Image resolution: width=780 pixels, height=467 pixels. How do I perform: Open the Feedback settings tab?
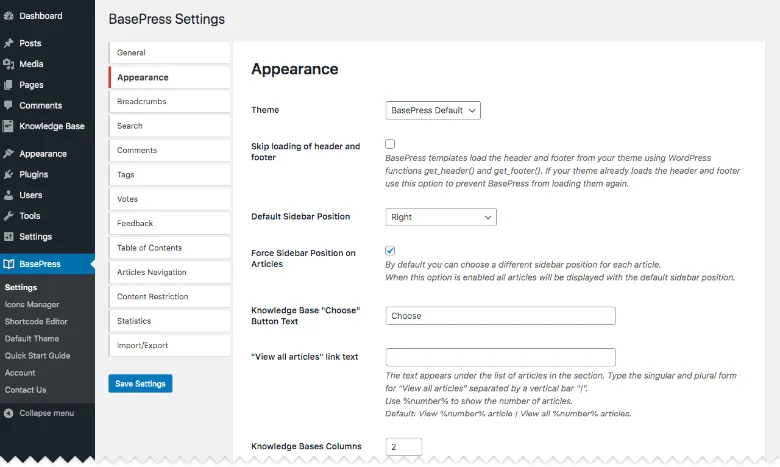[x=169, y=223]
